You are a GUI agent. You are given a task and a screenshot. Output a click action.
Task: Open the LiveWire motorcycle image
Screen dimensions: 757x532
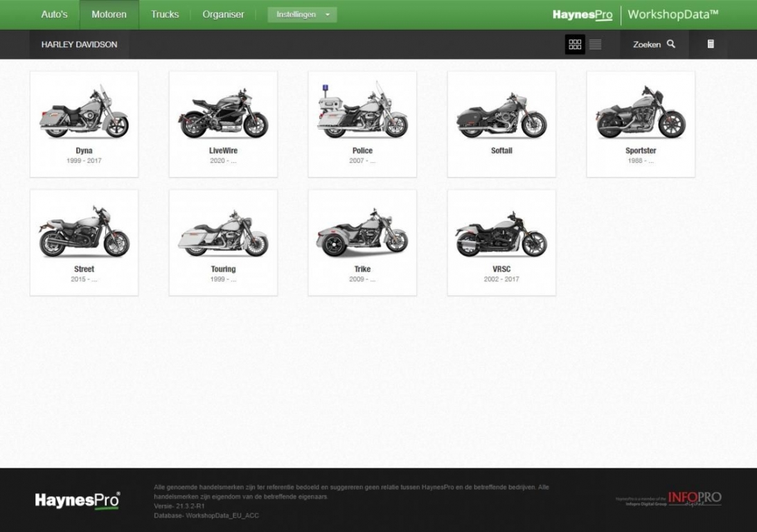click(223, 114)
